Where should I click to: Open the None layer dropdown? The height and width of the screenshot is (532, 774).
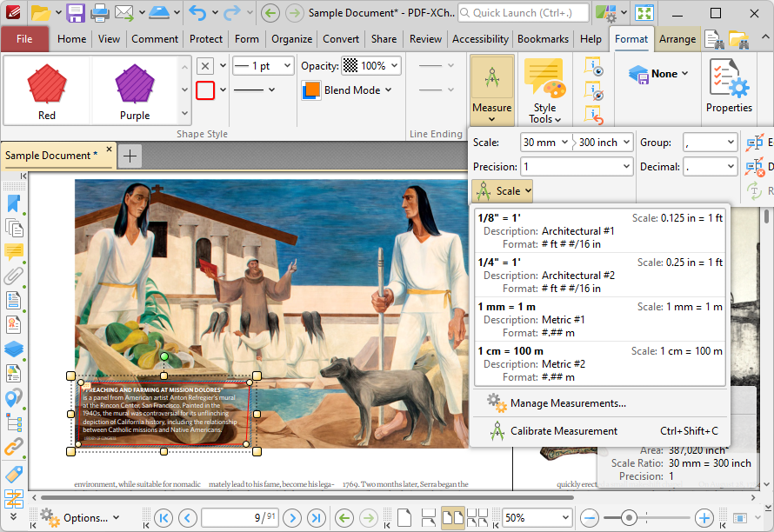(658, 74)
